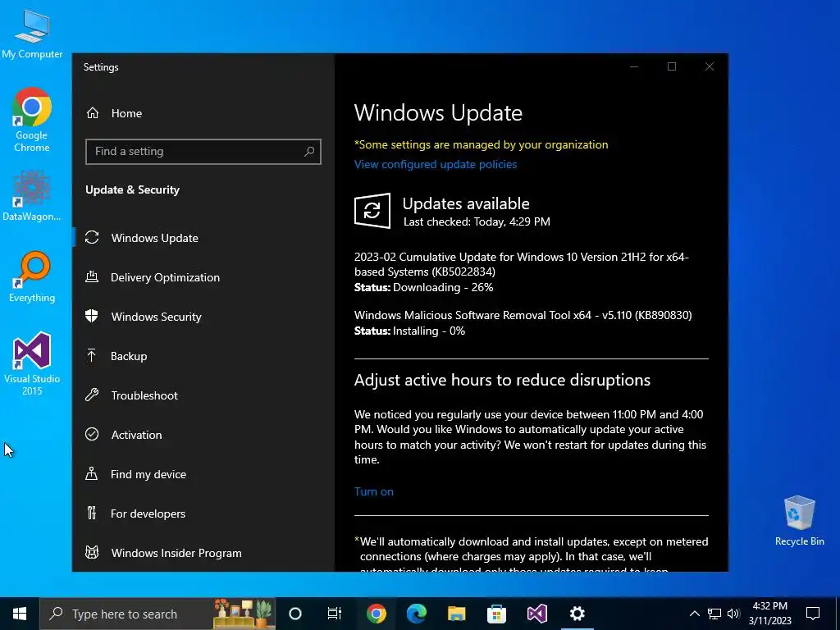Click the Home house icon in Settings
This screenshot has width=840, height=630.
(93, 113)
